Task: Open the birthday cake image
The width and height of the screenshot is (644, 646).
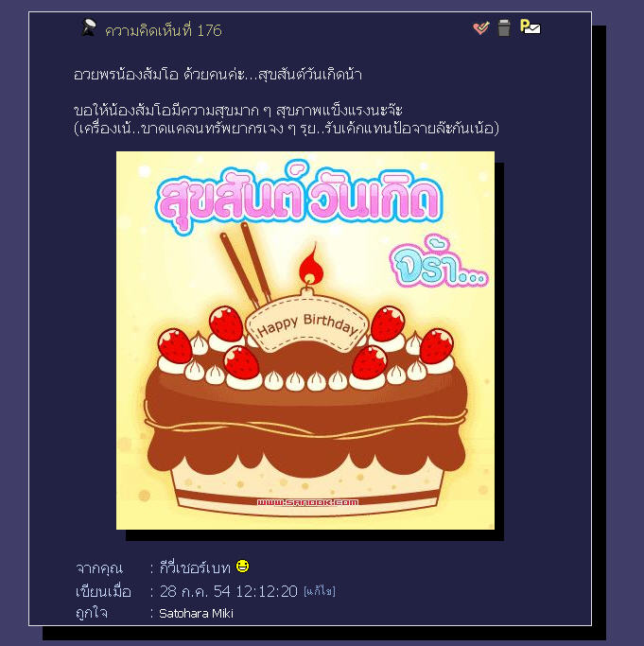Action: [x=305, y=340]
